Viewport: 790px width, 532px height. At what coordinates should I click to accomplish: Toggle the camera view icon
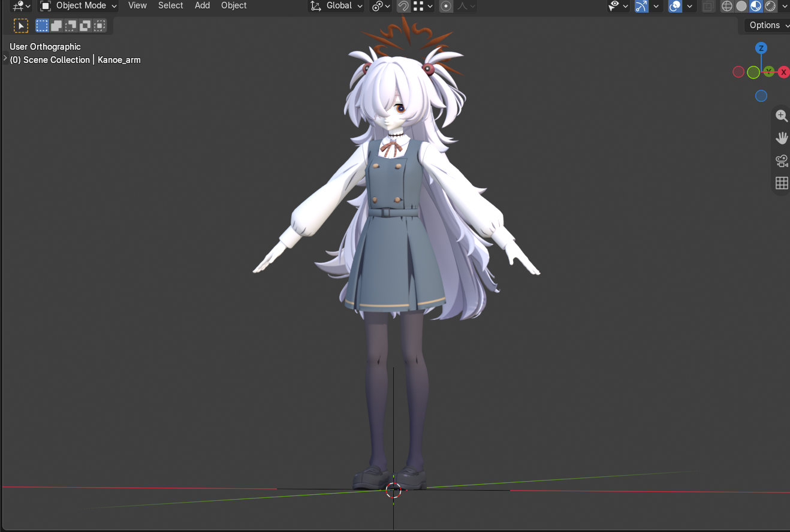tap(782, 161)
